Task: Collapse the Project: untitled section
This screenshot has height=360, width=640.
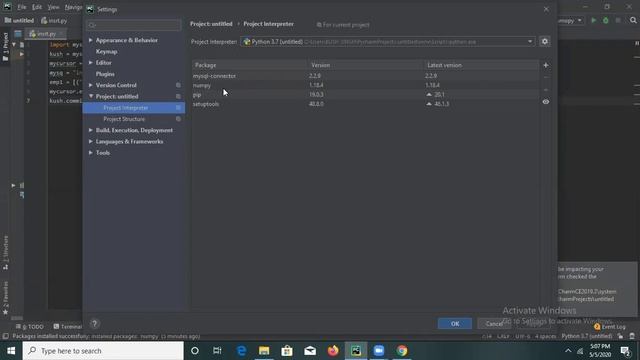Action: 91,96
